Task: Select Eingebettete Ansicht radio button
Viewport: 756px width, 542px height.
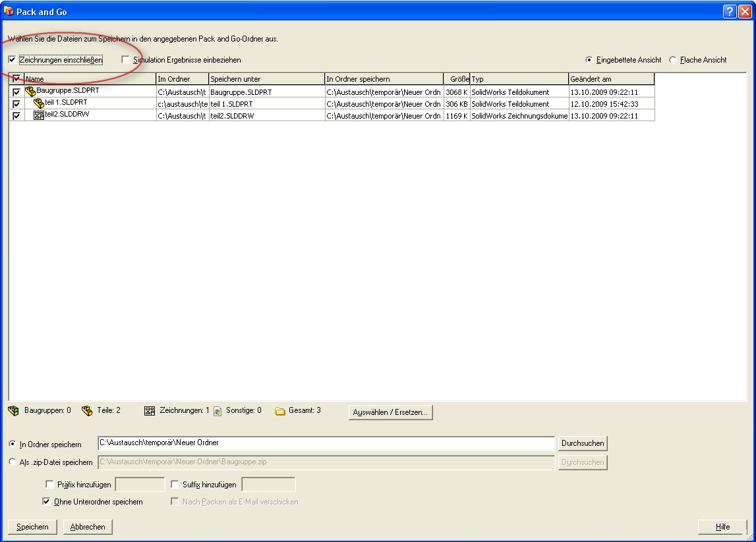Action: [589, 60]
